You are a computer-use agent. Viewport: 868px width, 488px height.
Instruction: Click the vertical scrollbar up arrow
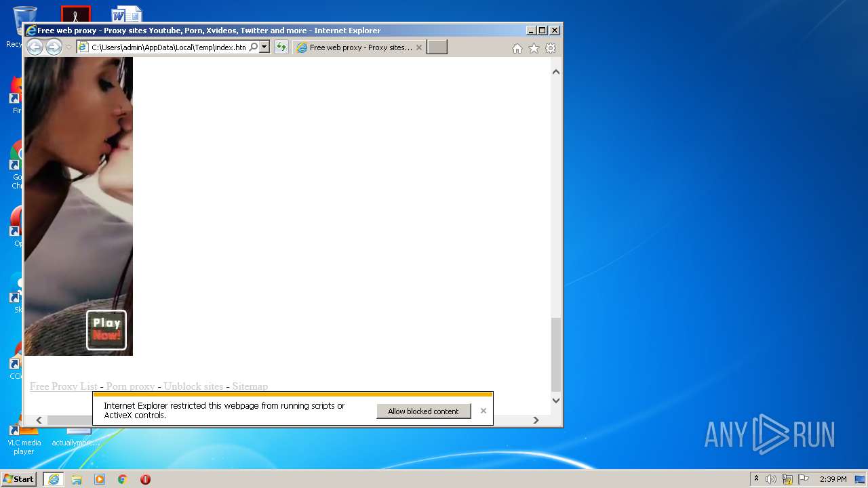click(556, 72)
